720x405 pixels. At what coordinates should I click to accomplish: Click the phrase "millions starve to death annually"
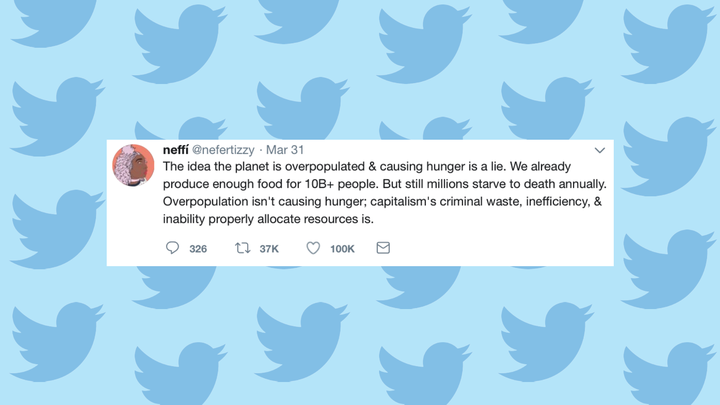tap(511, 185)
